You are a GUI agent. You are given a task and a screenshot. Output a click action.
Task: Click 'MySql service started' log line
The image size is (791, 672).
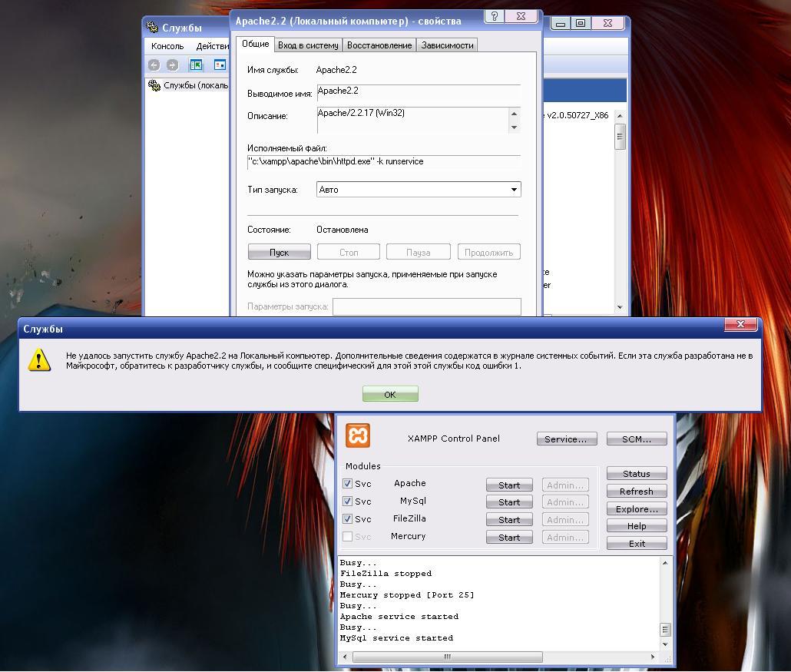click(x=396, y=638)
